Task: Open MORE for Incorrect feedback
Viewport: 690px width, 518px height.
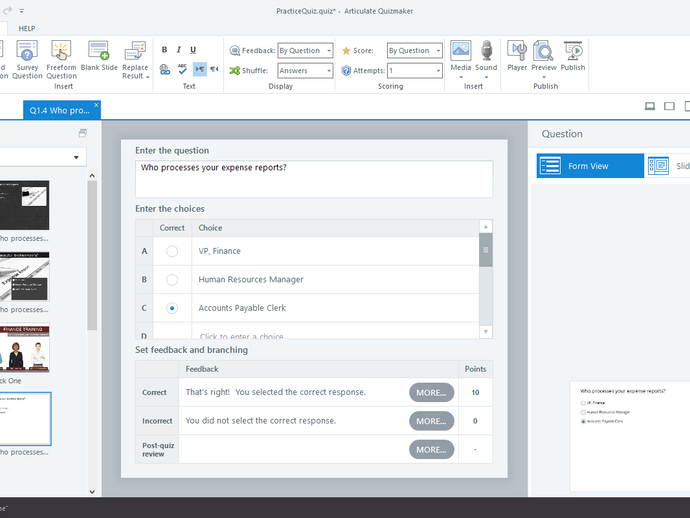Action: [431, 421]
